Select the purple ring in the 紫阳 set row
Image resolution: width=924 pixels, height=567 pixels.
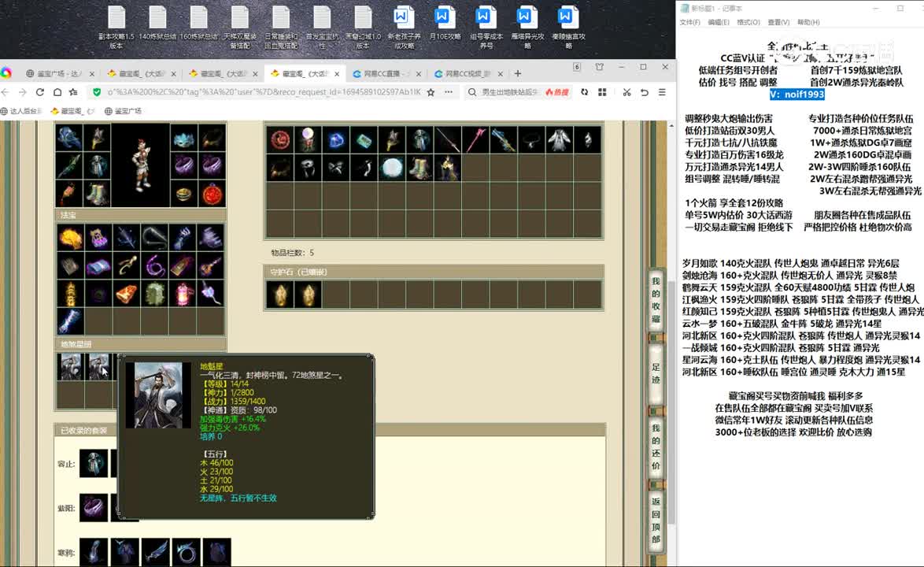(x=94, y=507)
